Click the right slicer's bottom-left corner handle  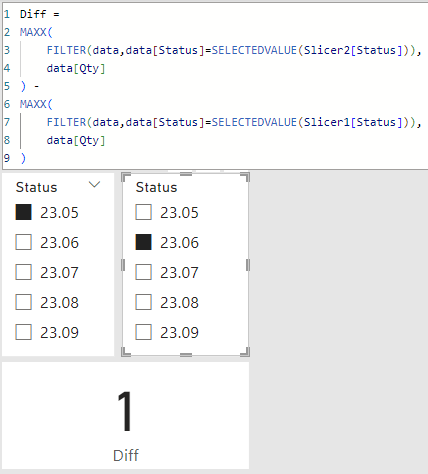click(x=125, y=352)
